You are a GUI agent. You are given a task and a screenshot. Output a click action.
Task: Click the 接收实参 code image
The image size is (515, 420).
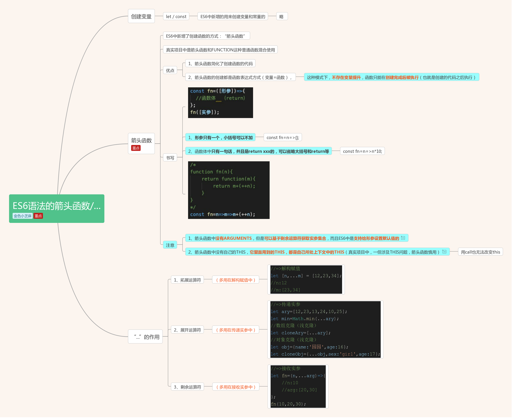click(300, 389)
